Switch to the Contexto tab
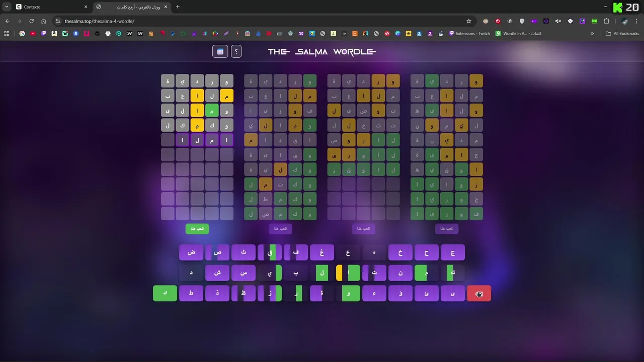The height and width of the screenshot is (362, 644). pos(52,7)
